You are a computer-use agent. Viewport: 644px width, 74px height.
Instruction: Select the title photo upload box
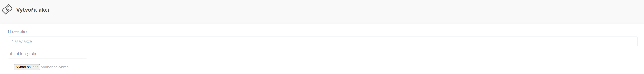(x=48, y=66)
